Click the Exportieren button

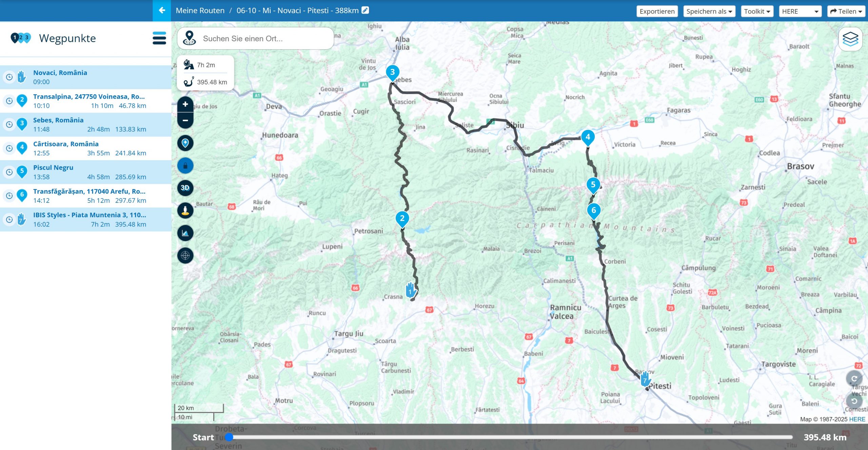[x=657, y=11]
